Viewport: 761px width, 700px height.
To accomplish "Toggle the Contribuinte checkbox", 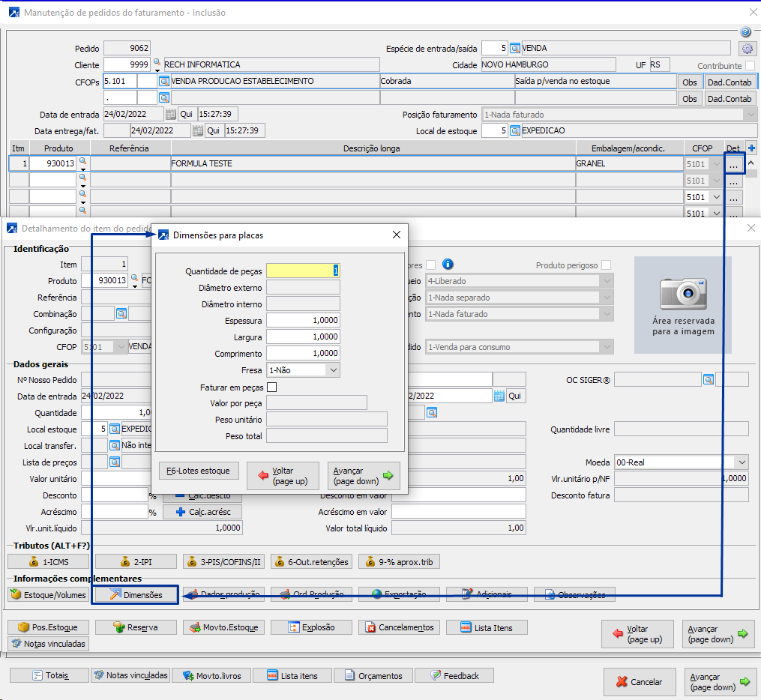I will point(750,66).
